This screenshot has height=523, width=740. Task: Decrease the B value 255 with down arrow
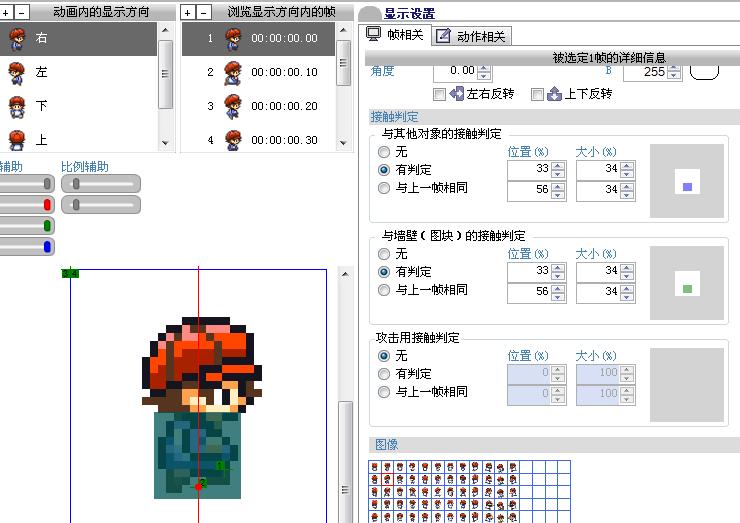tap(674, 76)
